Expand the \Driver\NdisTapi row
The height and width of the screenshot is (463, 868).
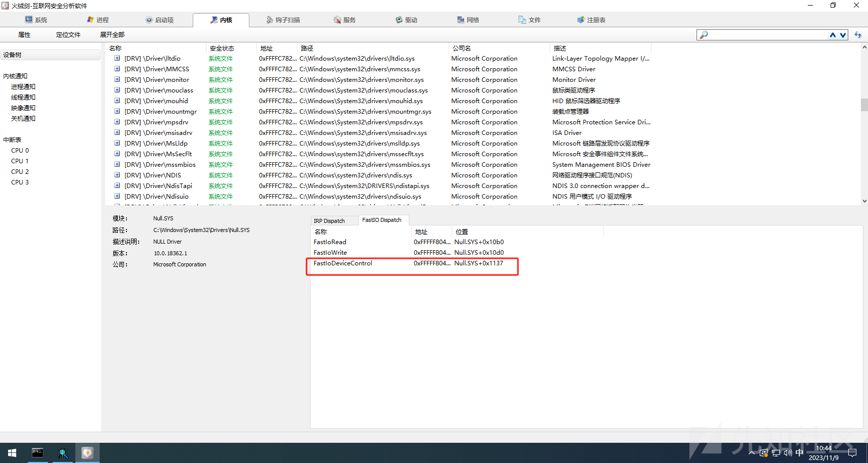point(117,186)
